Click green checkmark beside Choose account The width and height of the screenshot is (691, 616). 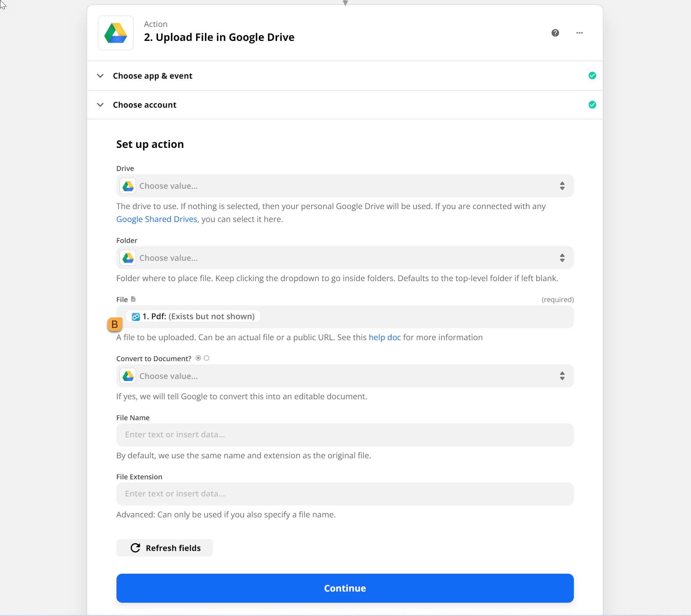[x=592, y=105]
